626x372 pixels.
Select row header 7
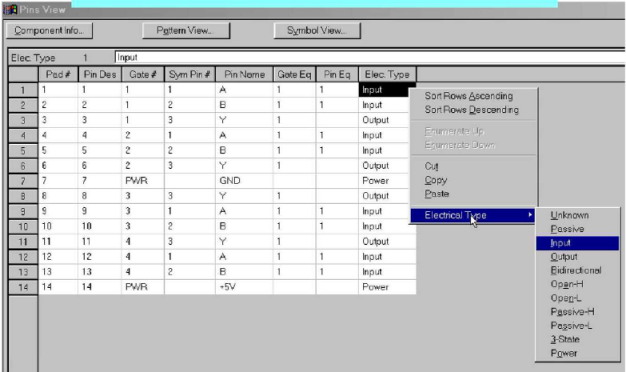pyautogui.click(x=23, y=181)
